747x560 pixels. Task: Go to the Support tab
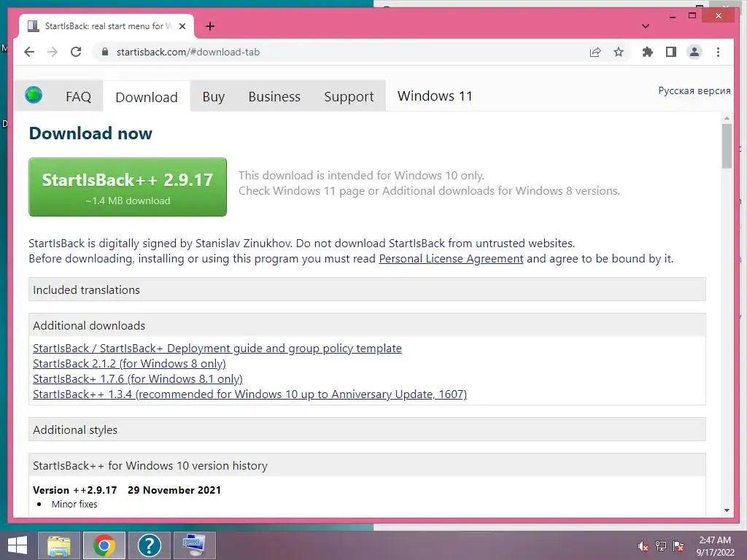(x=349, y=97)
